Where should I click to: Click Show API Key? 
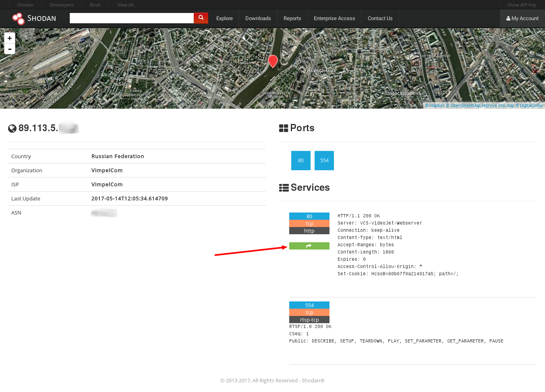pos(522,5)
